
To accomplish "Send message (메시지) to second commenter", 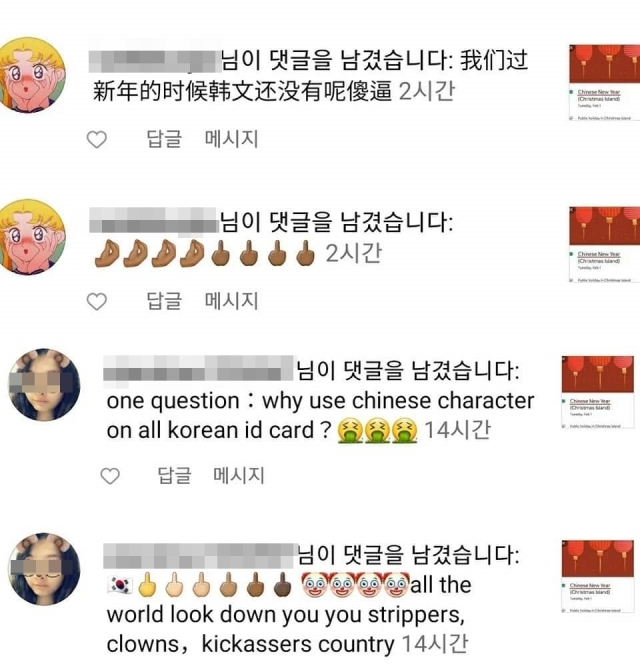I will pos(232,300).
